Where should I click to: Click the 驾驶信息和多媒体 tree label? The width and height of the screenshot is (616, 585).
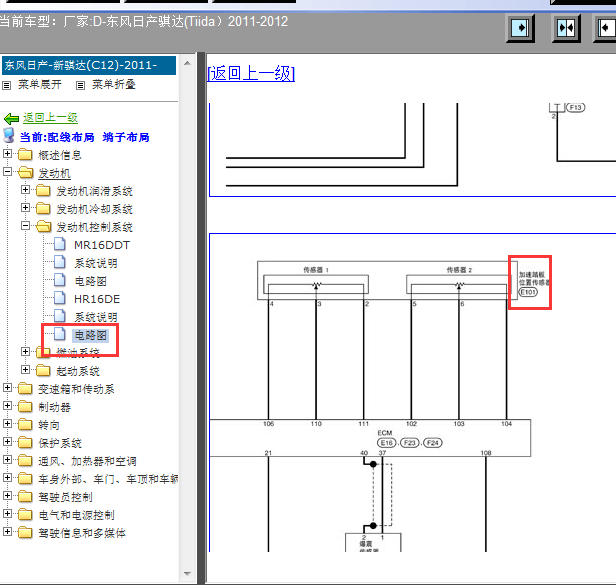[x=82, y=533]
